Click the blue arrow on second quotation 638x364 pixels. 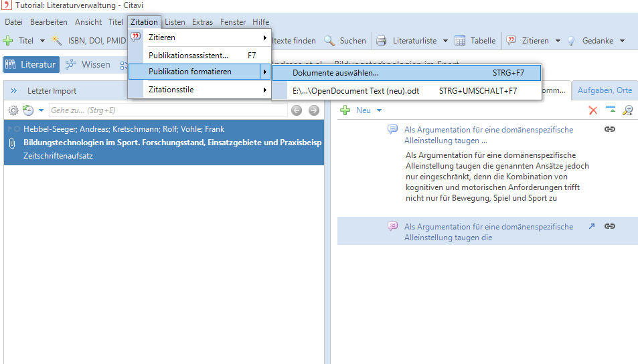592,226
